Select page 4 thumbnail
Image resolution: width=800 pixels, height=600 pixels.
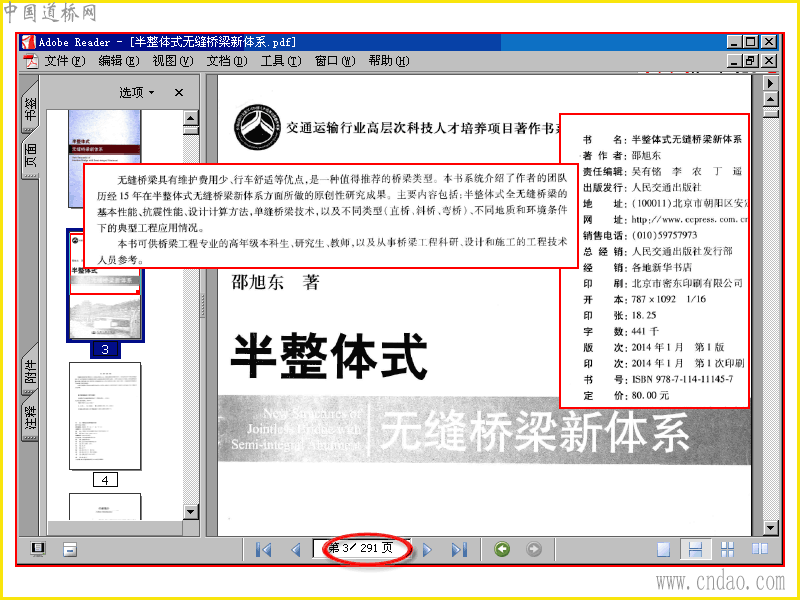click(x=105, y=416)
